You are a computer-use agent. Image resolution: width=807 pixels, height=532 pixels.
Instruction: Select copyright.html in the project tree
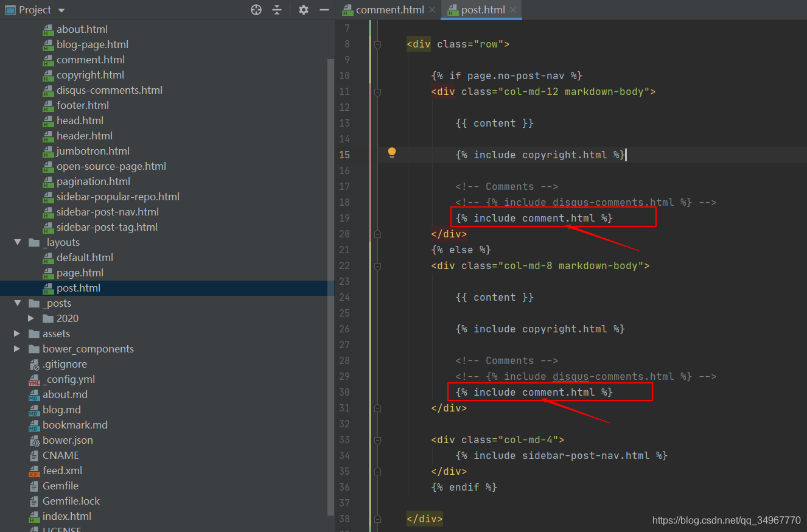tap(90, 75)
